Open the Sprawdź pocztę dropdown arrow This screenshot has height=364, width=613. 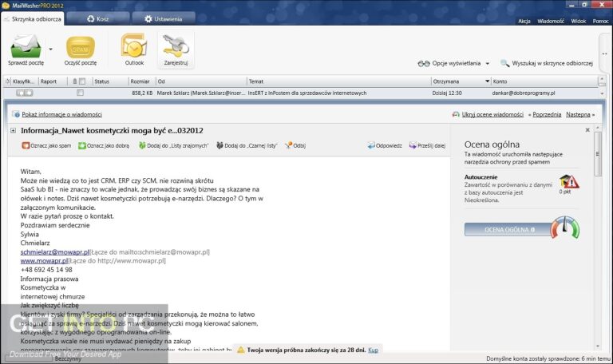point(50,49)
